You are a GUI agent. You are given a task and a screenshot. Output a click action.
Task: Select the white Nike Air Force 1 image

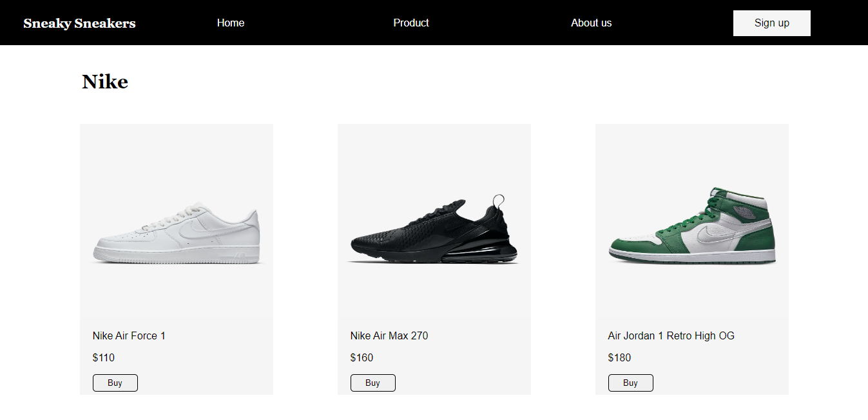click(x=177, y=221)
